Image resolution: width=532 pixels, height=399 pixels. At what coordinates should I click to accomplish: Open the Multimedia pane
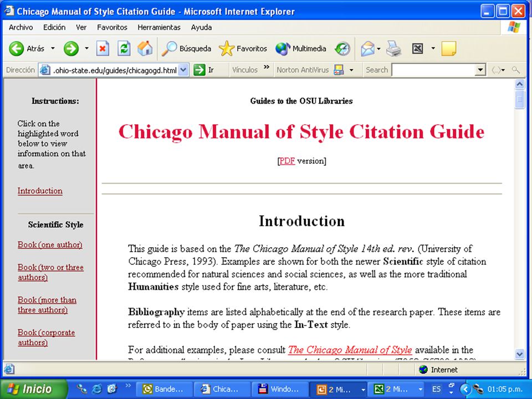point(300,49)
